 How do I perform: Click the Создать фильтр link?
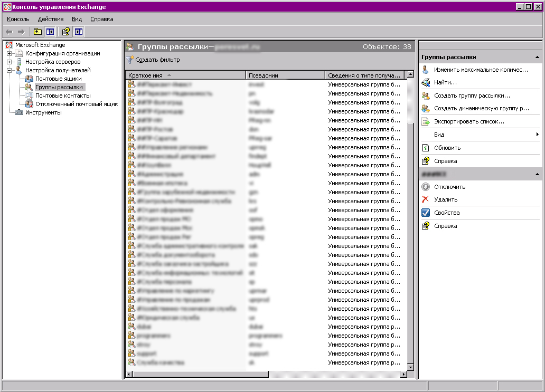coord(157,60)
